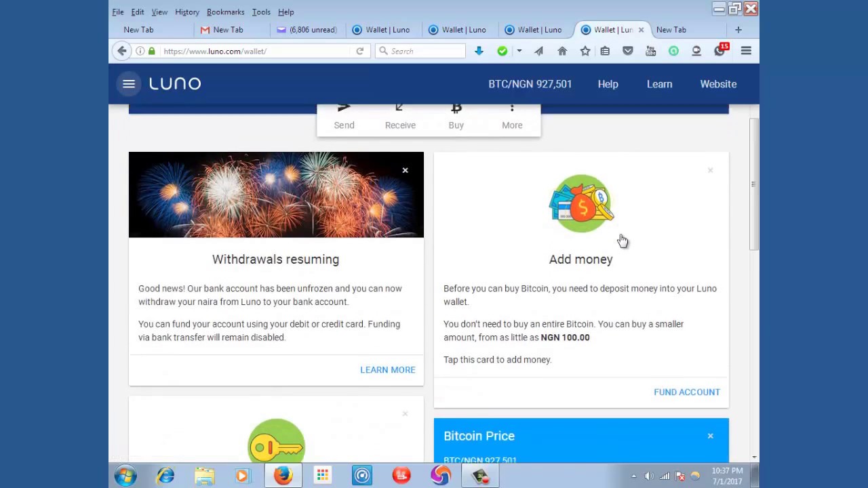Open Windows Explorer folder in taskbar
Screen dimensions: 868x488
pos(204,476)
